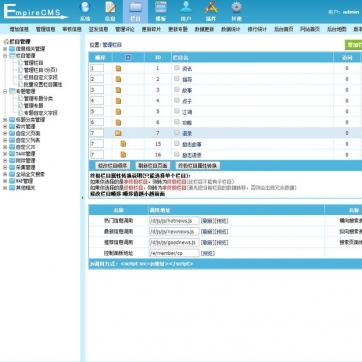Screen dimensions: 362x362
Task: Click the 其他相关 folder icon in the sidebar
Action: pos(12,188)
